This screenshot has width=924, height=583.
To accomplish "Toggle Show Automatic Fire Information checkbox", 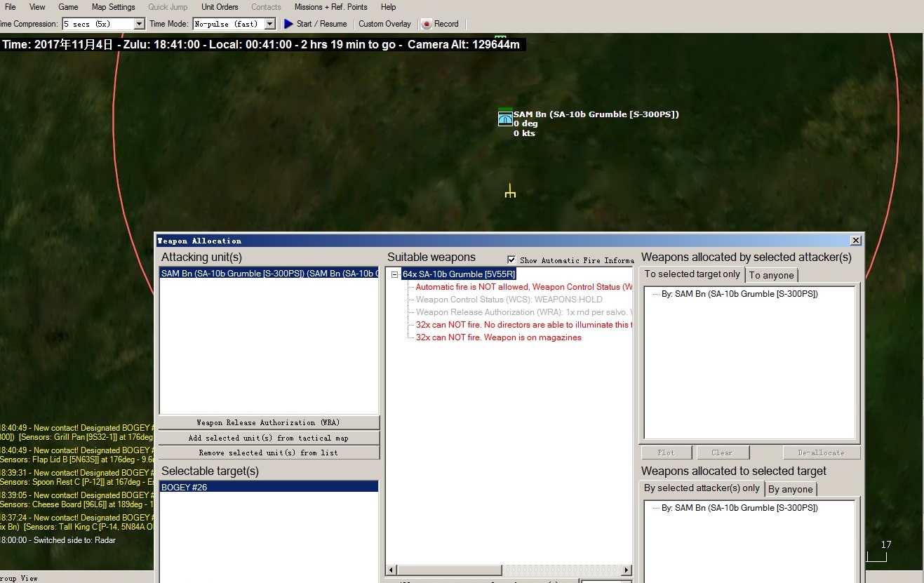I will click(x=511, y=260).
